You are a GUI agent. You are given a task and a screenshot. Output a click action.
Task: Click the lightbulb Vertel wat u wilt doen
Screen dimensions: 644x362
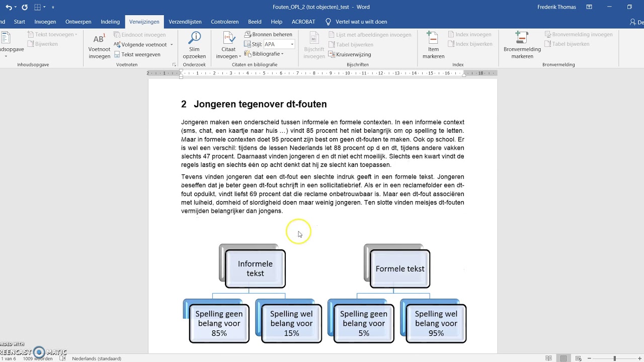[329, 22]
